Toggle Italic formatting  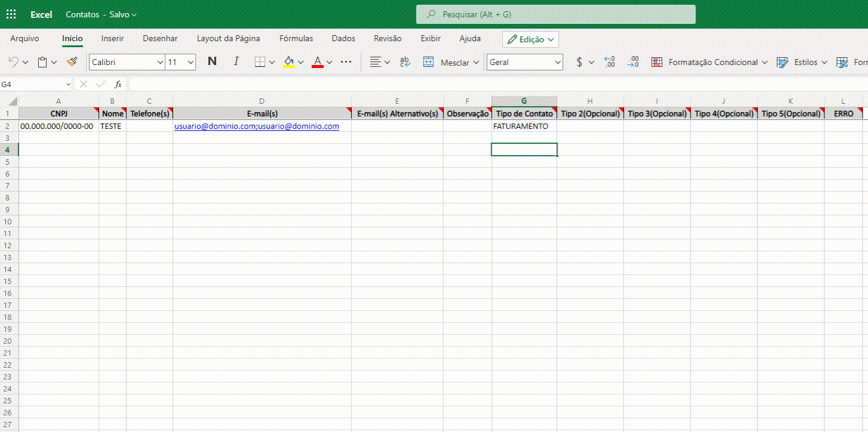coord(236,61)
